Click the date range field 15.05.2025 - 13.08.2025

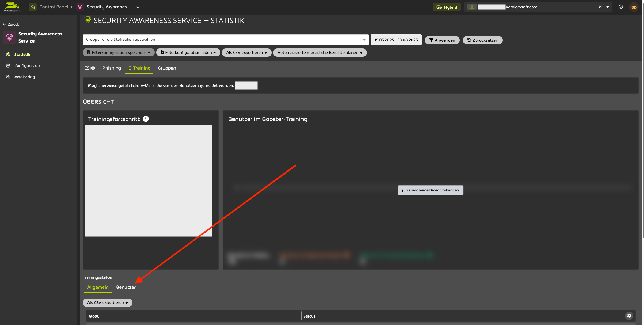tap(396, 40)
